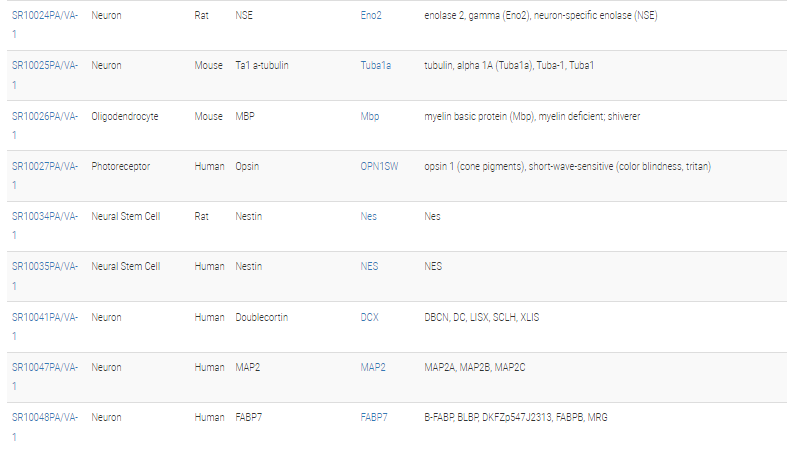Image resolution: width=788 pixels, height=458 pixels.
Task: Open product link SR10047PA/VA-1
Action: [x=45, y=377]
